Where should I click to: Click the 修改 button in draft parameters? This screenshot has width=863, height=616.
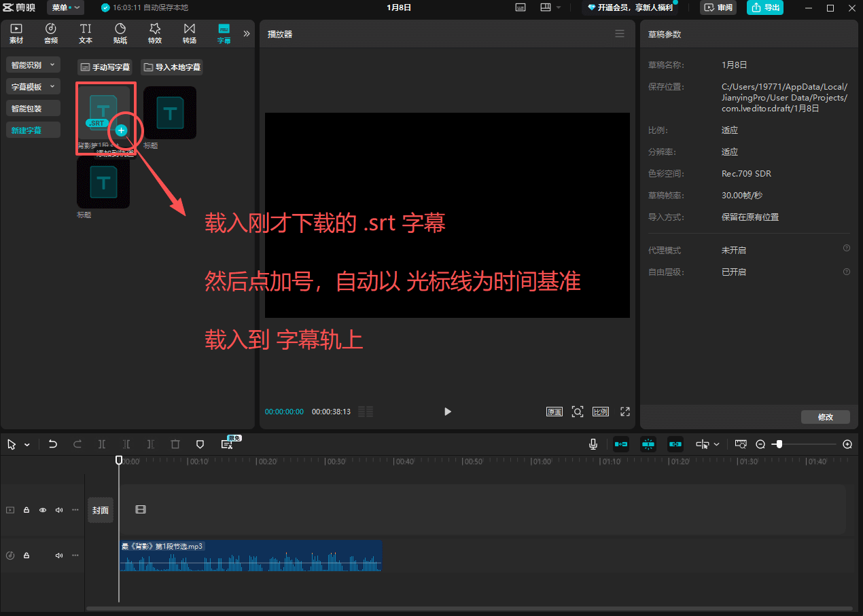point(825,417)
